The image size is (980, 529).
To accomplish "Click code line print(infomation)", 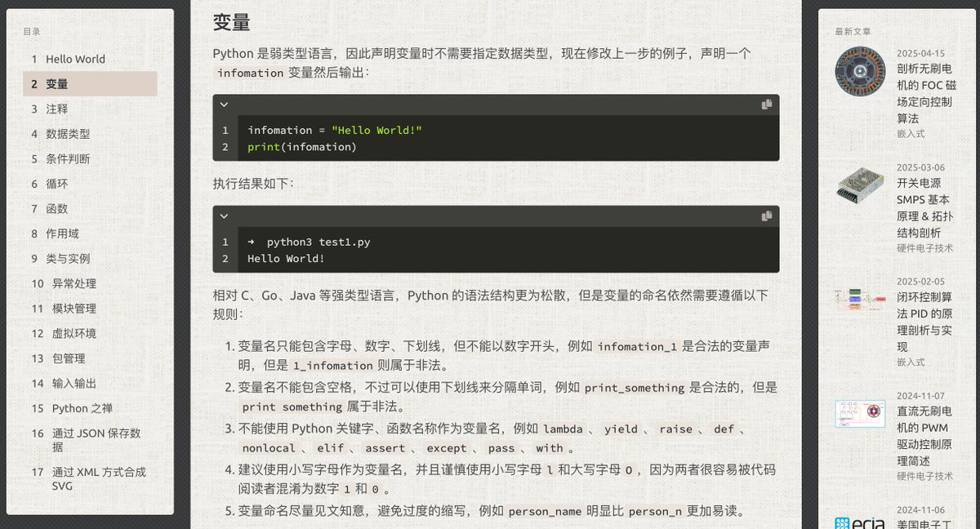I will click(x=302, y=147).
